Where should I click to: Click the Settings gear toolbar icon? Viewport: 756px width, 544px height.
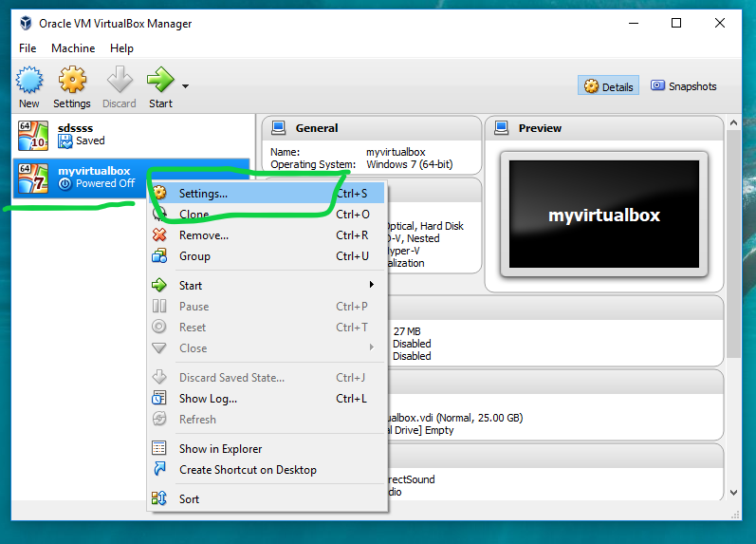(x=72, y=81)
